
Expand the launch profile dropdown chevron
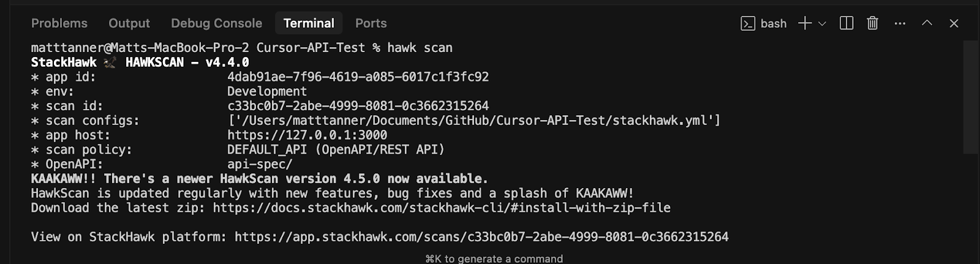click(x=822, y=24)
